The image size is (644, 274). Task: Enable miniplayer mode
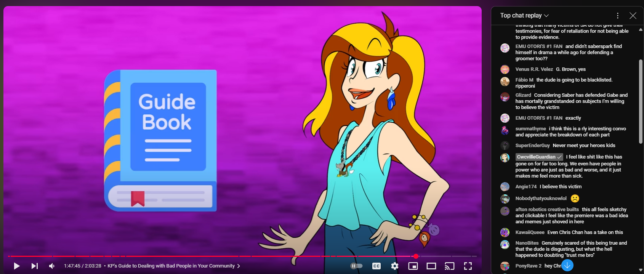pos(413,266)
